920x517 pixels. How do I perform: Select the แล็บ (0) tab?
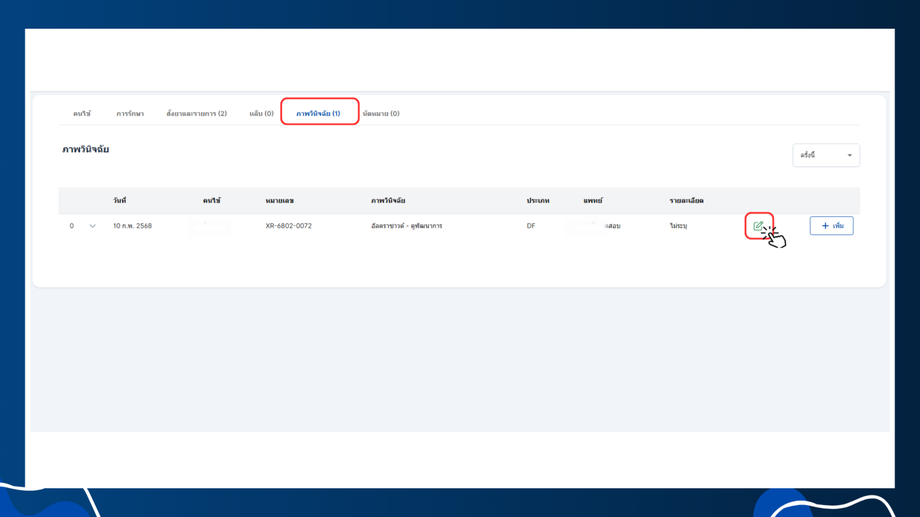tap(261, 113)
